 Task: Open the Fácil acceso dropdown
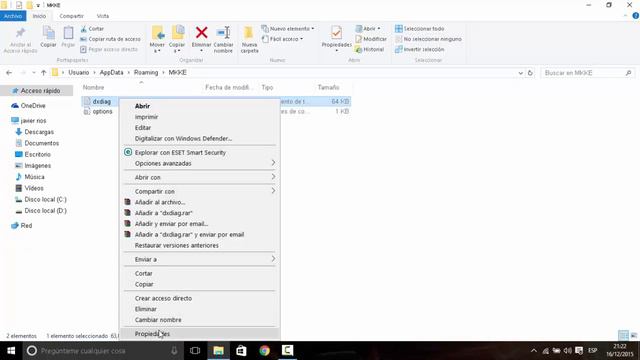[x=282, y=39]
